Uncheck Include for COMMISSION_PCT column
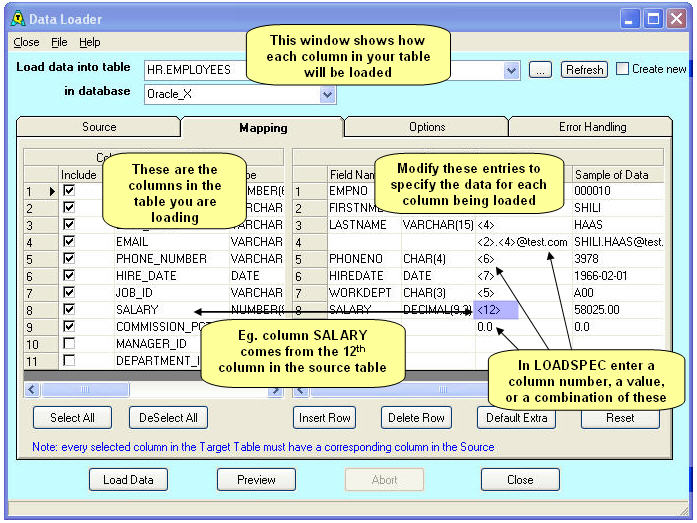 tap(69, 327)
